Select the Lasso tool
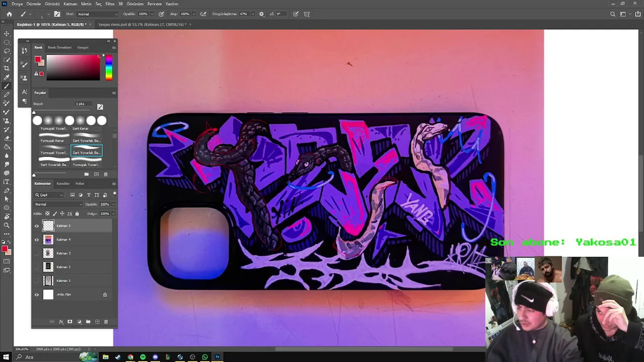This screenshot has width=644, height=362. 7,51
